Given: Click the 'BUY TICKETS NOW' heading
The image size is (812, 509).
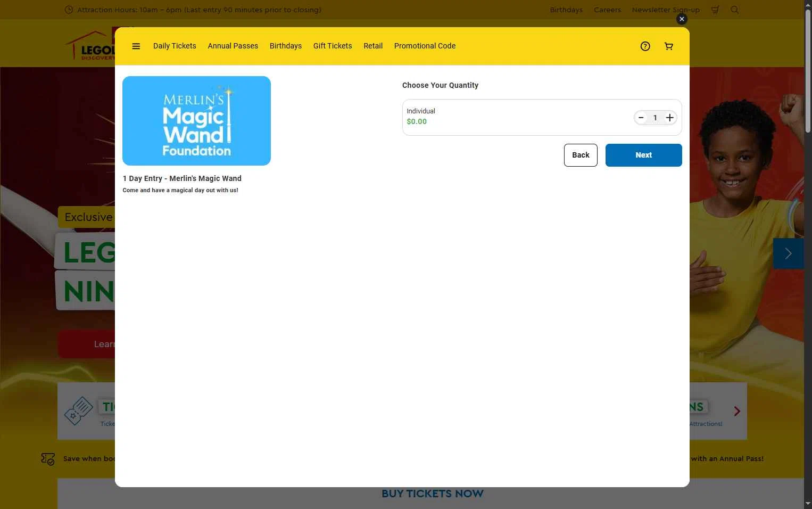Looking at the screenshot, I should (433, 494).
